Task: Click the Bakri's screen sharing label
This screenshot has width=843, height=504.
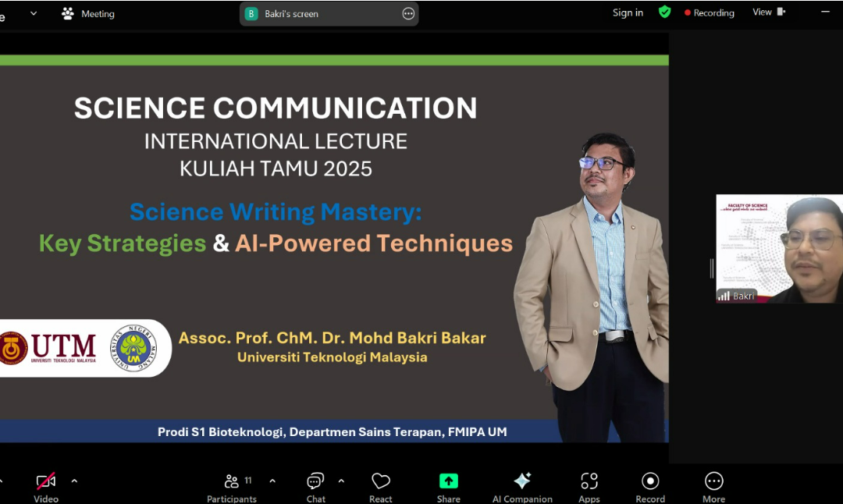Action: tap(291, 14)
